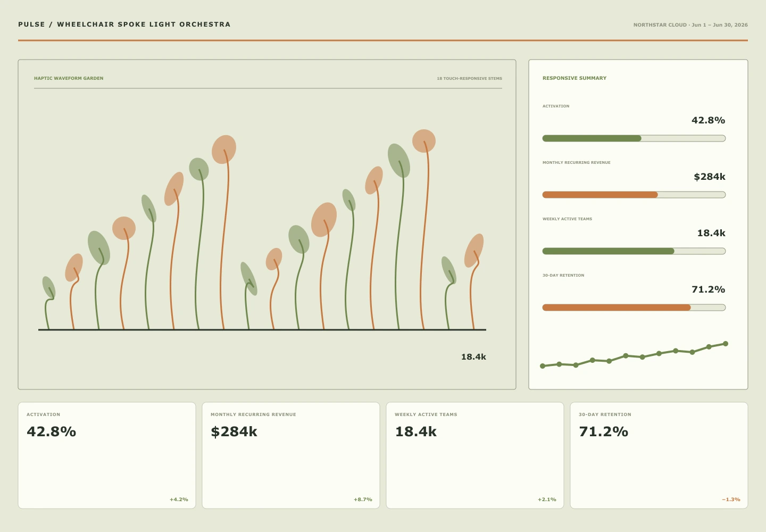Click the Weekly Active Teams progress bar

[x=634, y=251]
